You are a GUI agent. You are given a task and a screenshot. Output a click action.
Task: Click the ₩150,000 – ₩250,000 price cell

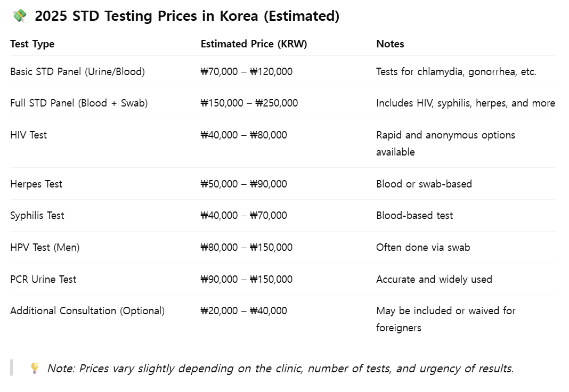coord(249,103)
